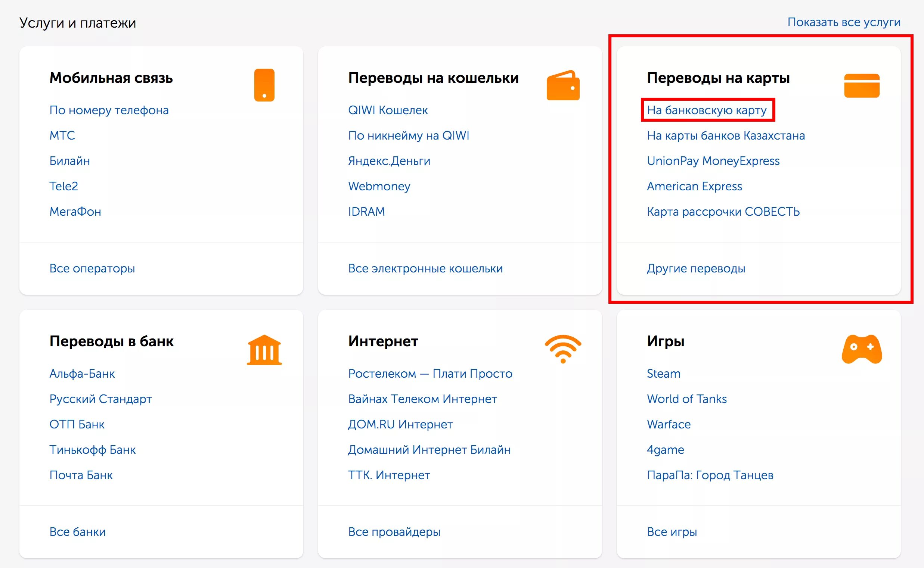Open the 'Все банки' link

coord(77,532)
